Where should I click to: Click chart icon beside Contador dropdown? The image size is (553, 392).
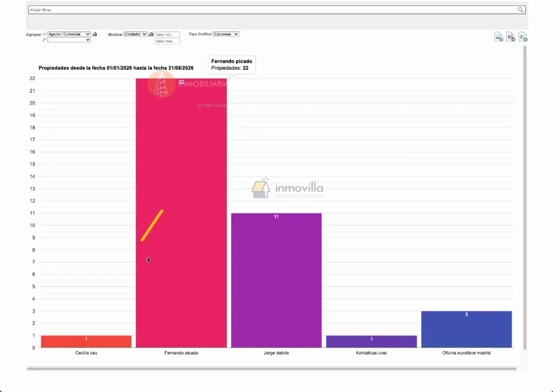pos(151,34)
